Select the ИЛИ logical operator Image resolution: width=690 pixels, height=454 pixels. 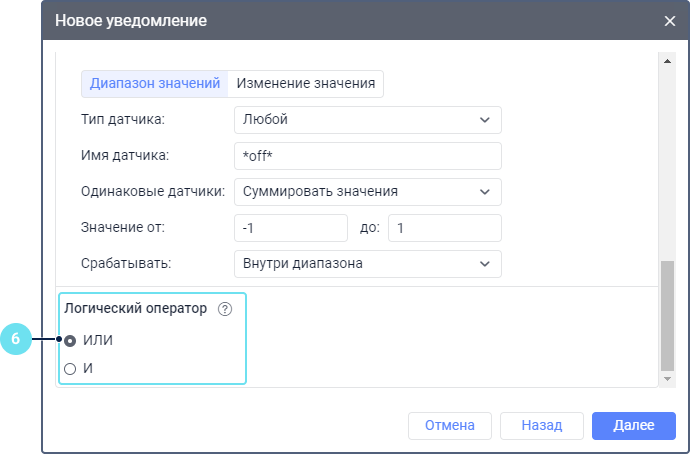tap(70, 340)
